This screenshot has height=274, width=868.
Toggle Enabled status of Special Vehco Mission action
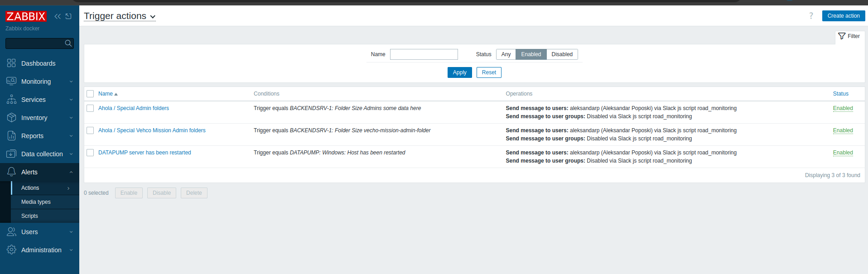pos(843,130)
